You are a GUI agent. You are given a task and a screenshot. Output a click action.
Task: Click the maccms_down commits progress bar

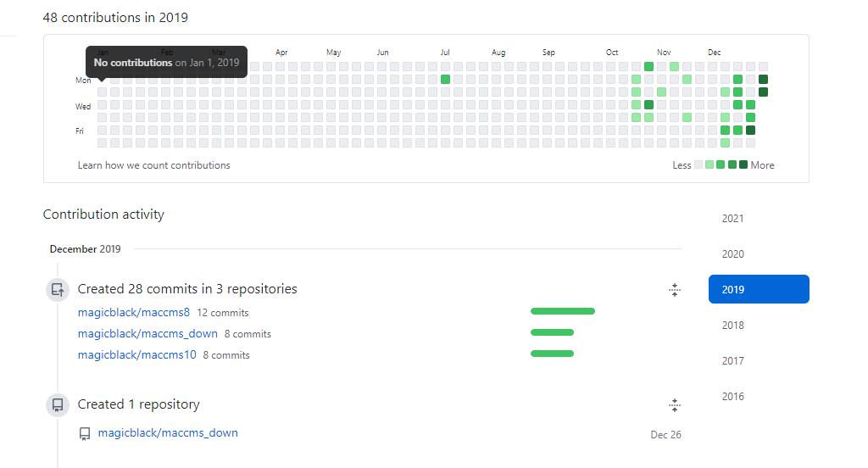pos(552,332)
